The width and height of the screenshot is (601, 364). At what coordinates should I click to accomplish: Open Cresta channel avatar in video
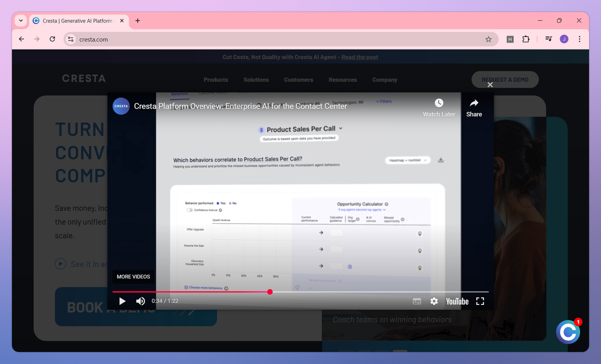tap(121, 106)
